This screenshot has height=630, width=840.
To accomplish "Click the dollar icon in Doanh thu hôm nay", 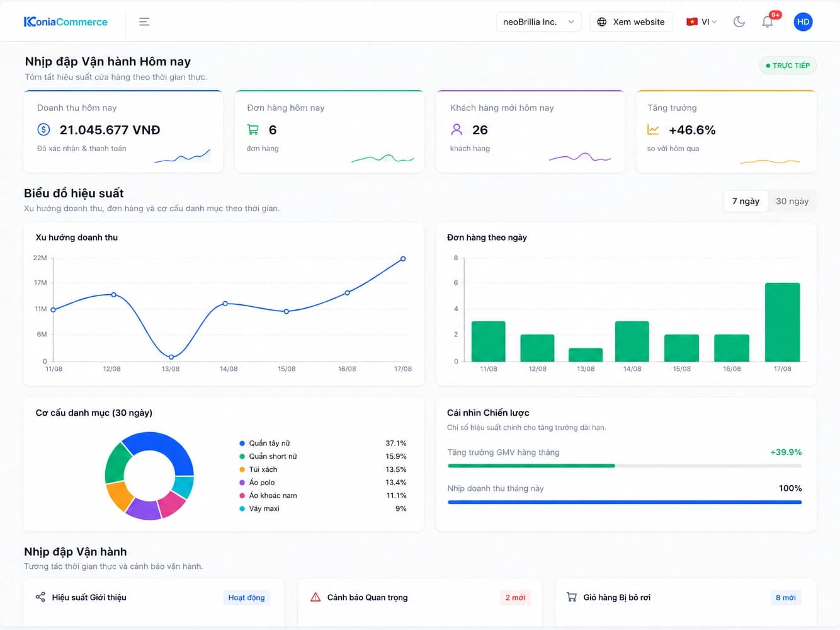I will 43,130.
